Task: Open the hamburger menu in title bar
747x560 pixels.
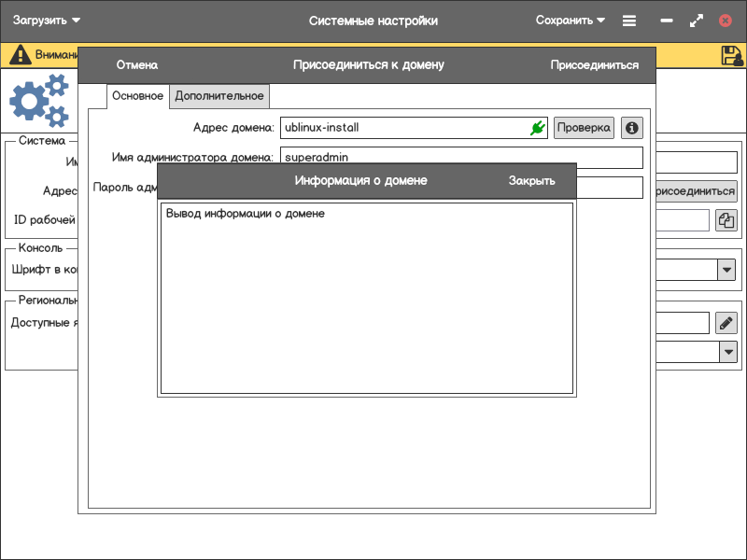Action: (x=629, y=21)
